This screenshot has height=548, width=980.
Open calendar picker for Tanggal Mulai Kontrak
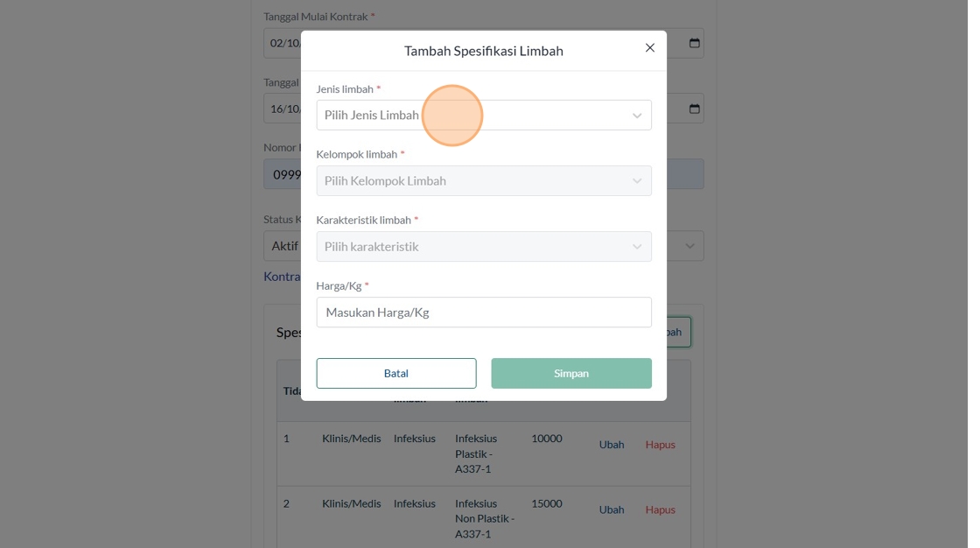tap(695, 43)
